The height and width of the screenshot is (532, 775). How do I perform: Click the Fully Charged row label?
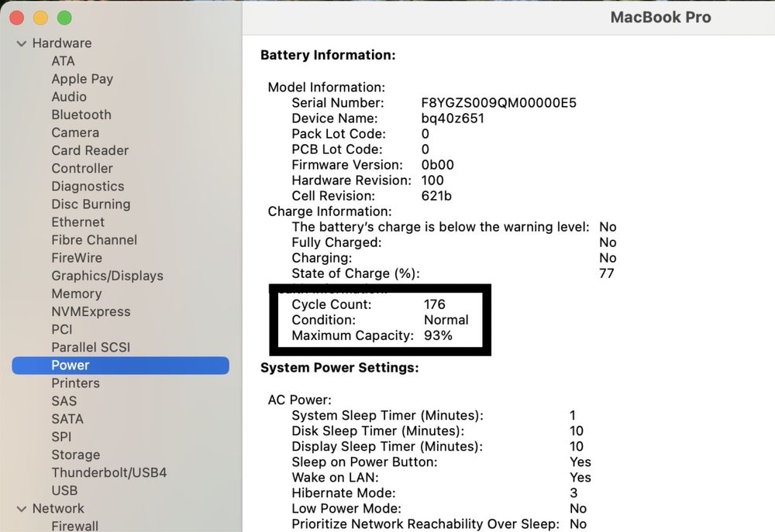pos(336,242)
